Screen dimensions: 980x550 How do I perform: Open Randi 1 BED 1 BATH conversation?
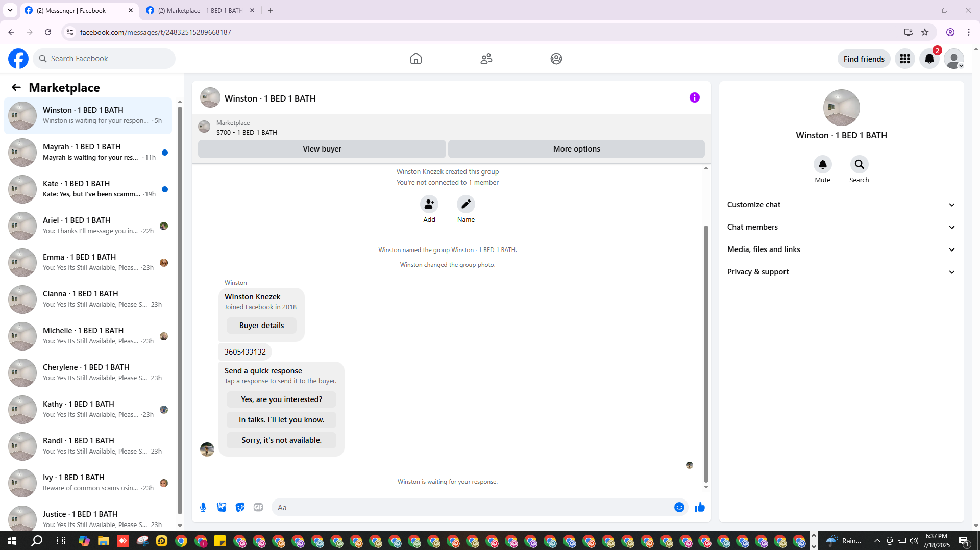click(x=88, y=446)
